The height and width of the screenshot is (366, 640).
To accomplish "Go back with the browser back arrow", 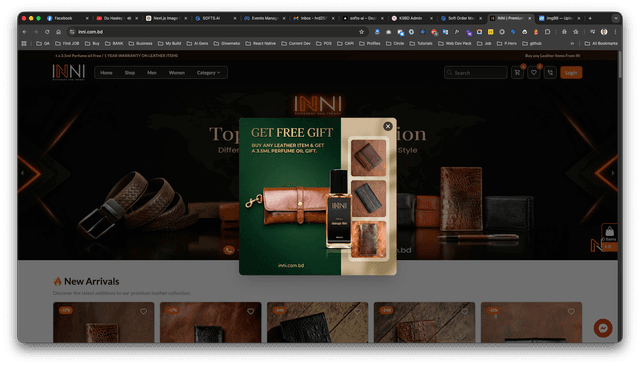I will click(x=24, y=32).
